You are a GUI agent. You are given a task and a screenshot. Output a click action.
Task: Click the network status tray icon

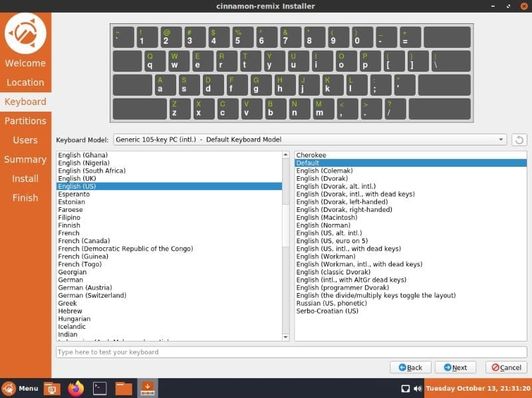tap(406, 389)
